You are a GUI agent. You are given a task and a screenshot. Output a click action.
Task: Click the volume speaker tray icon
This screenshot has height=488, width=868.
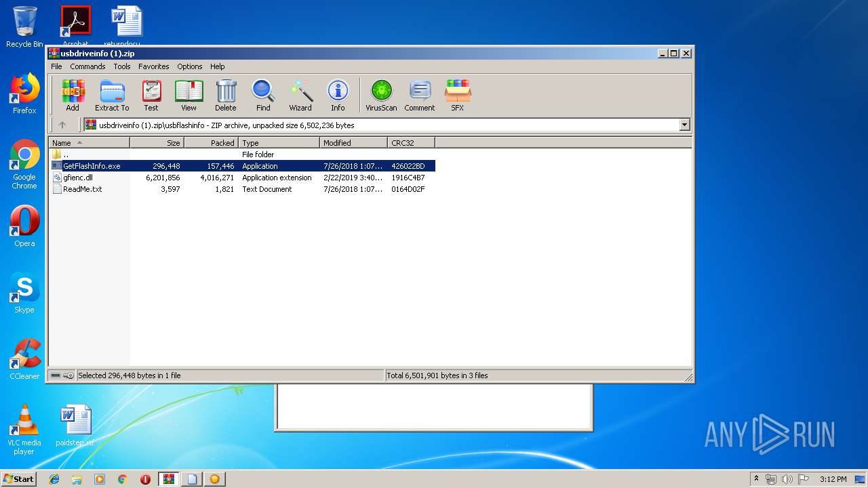787,479
